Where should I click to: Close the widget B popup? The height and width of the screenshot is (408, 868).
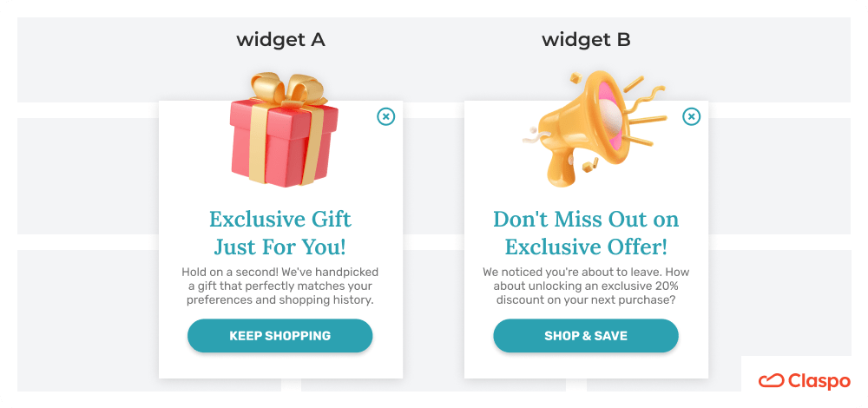[691, 116]
